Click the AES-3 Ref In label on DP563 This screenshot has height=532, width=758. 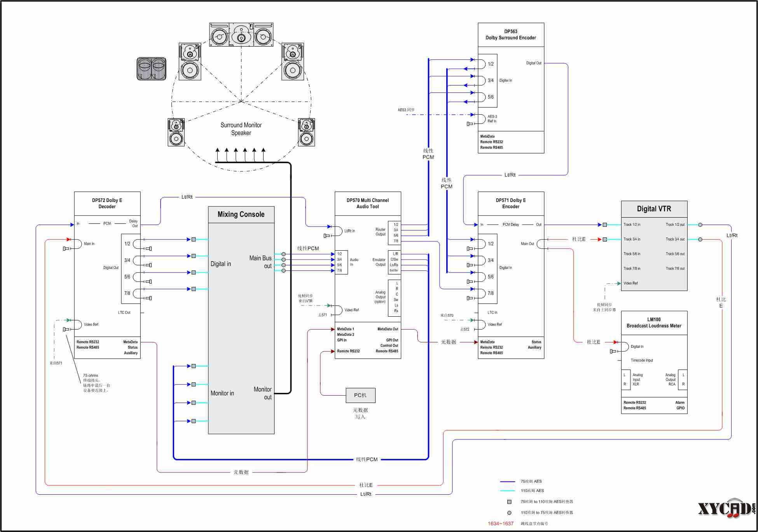(x=492, y=119)
